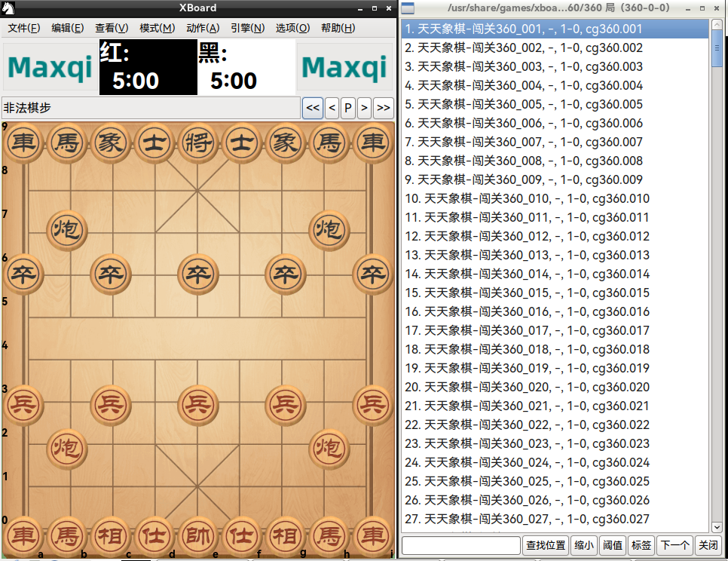Screen dimensions: 728x561
Task: Select game 5 闯关360_005 in list
Action: click(555, 104)
